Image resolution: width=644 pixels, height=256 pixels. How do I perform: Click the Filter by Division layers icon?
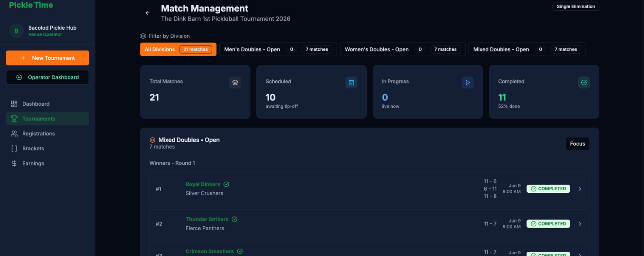coord(143,36)
